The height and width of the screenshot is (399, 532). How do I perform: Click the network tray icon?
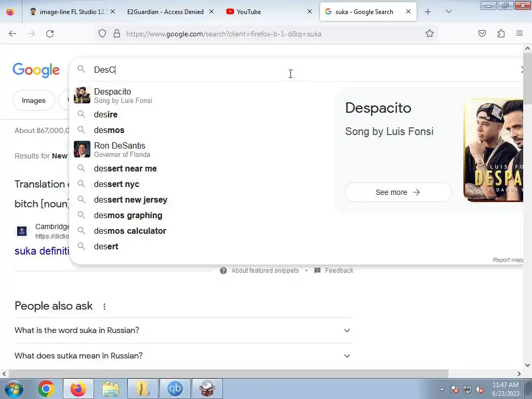(467, 389)
